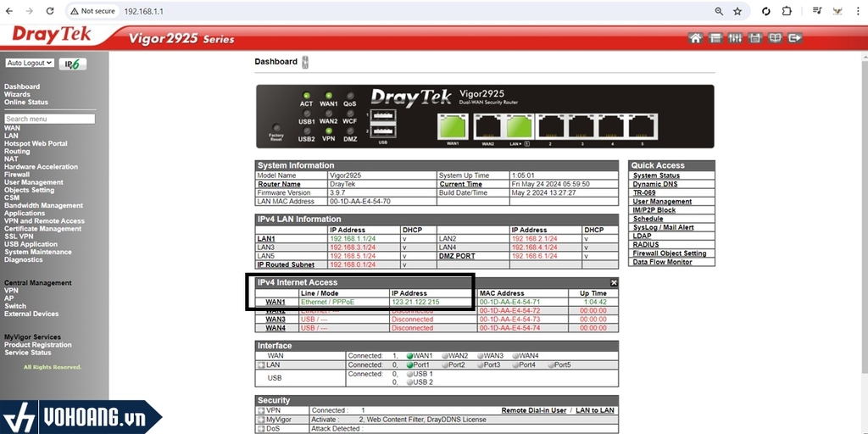Image resolution: width=868 pixels, height=434 pixels.
Task: Click the browser back arrow
Action: pos(9,11)
